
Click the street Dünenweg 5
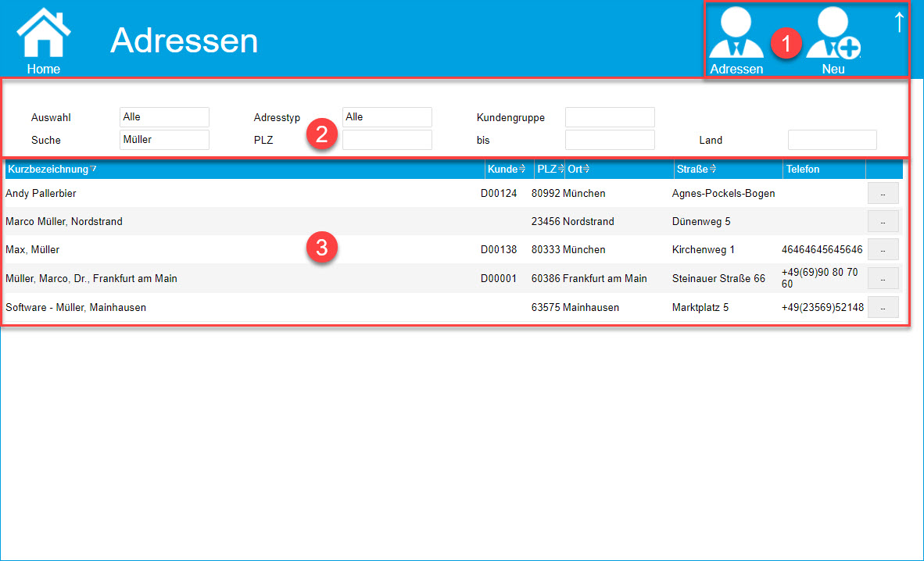pyautogui.click(x=701, y=222)
